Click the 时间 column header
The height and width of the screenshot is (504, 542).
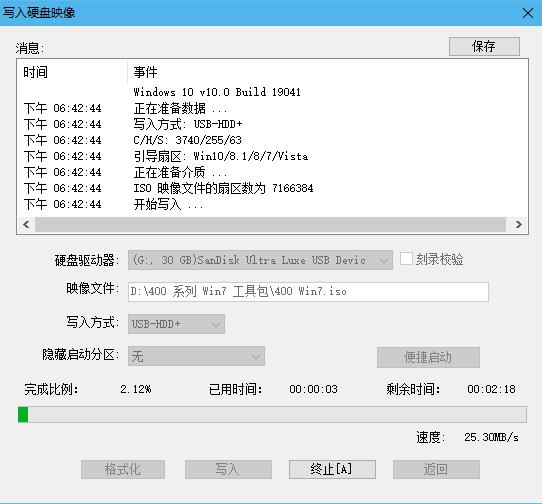tap(72, 72)
